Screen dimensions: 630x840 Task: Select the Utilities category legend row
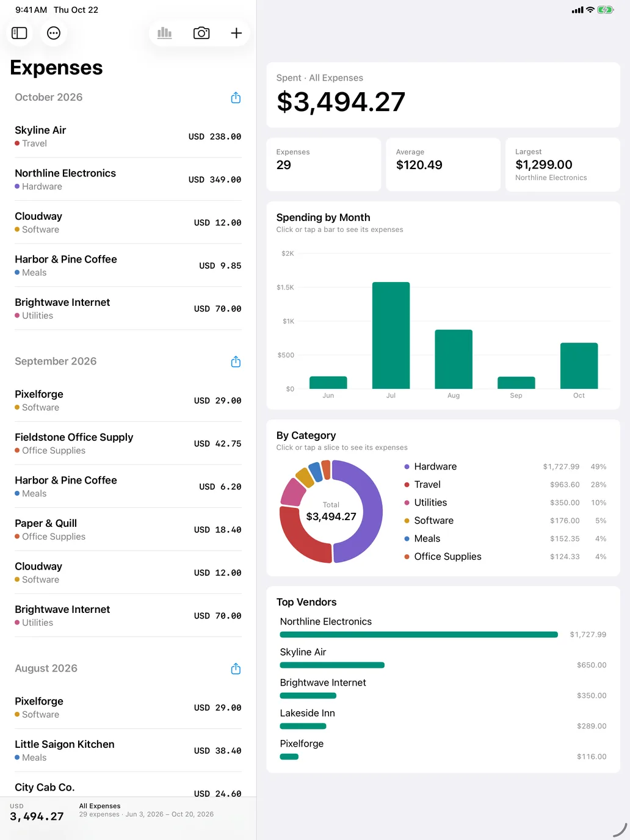pyautogui.click(x=505, y=502)
